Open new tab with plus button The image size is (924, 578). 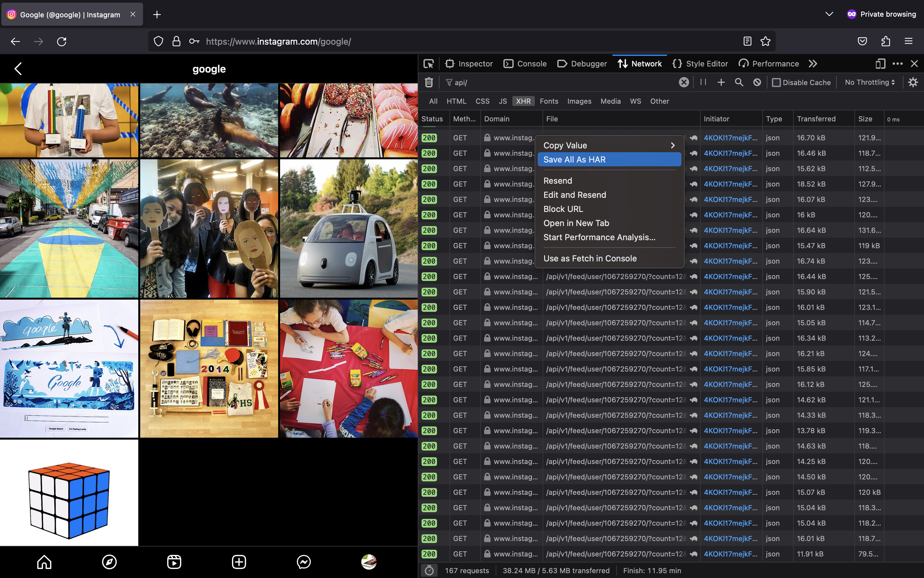[x=157, y=14]
